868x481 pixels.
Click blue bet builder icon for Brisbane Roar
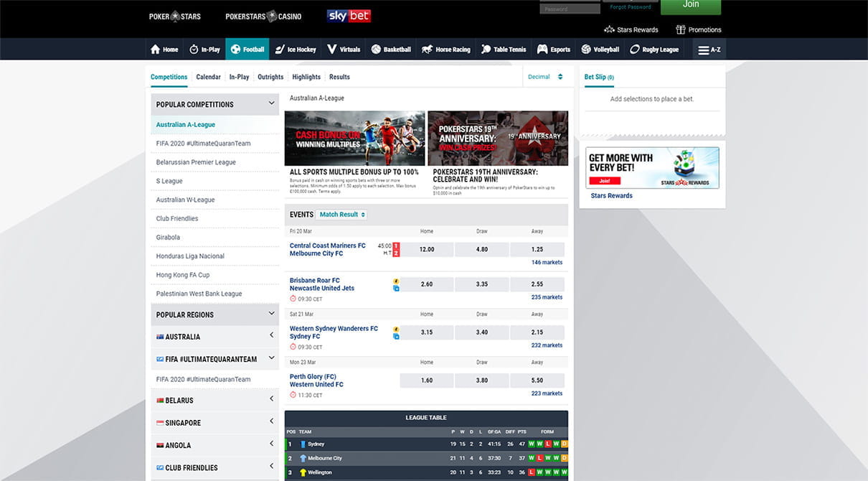point(396,289)
